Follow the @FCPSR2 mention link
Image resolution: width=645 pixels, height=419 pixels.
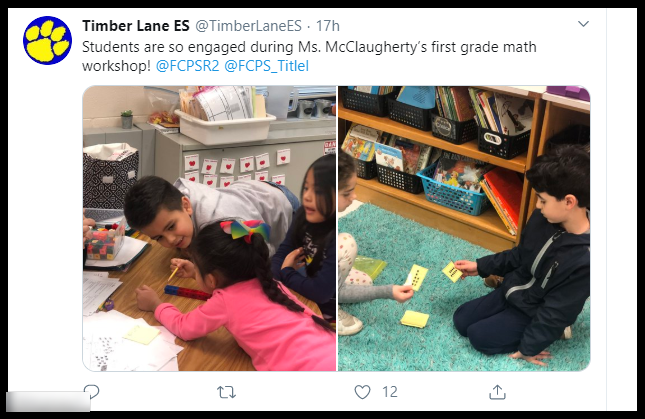tap(188, 66)
